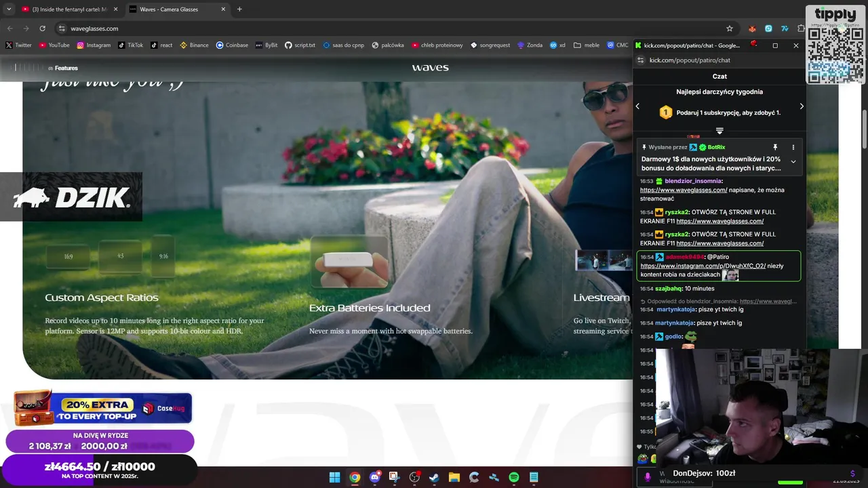This screenshot has width=868, height=488.
Task: Go back to previous page
Action: 9,28
